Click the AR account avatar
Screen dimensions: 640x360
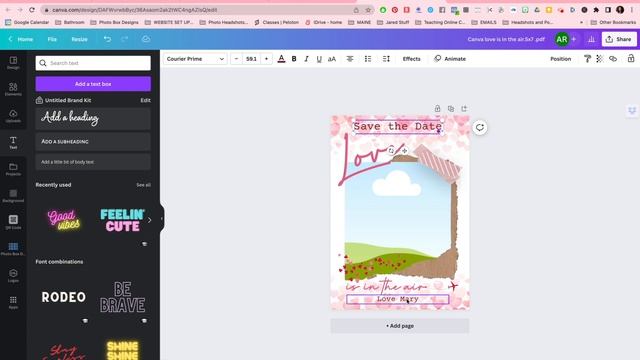click(x=562, y=39)
